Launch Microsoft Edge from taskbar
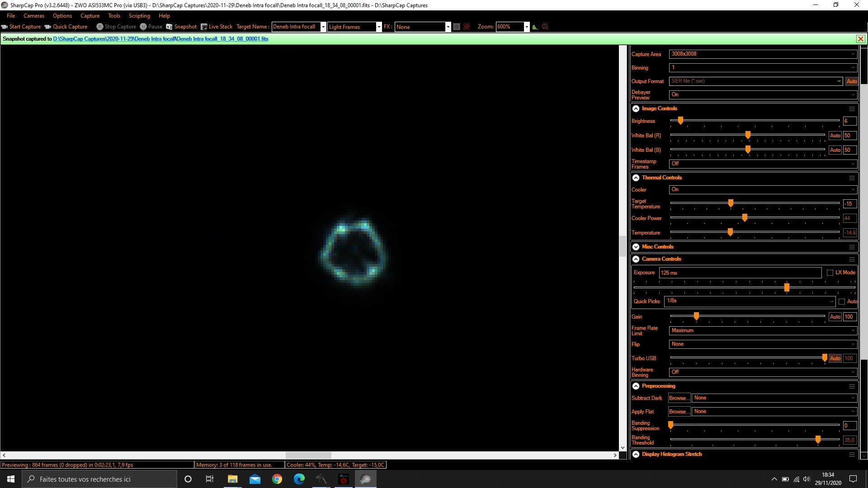 click(299, 479)
